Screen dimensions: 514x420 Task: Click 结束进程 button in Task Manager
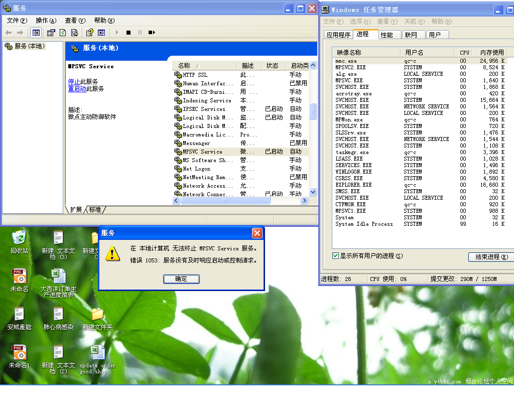click(x=492, y=257)
